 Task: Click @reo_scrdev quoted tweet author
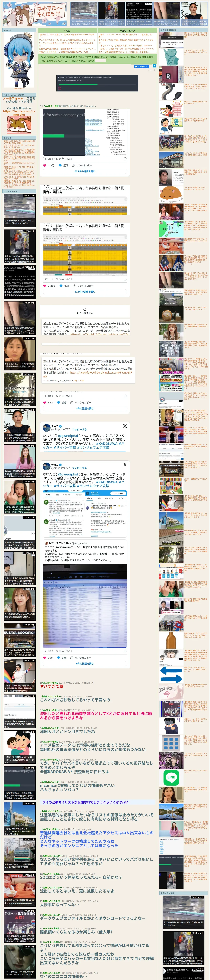click(80, 543)
